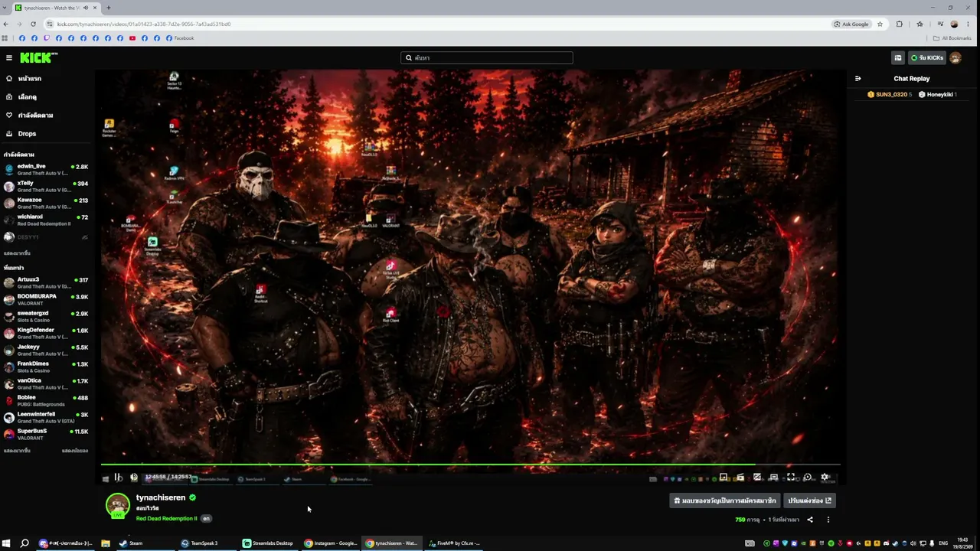
Task: Open the Chrome three-dot menu
Action: point(969,24)
